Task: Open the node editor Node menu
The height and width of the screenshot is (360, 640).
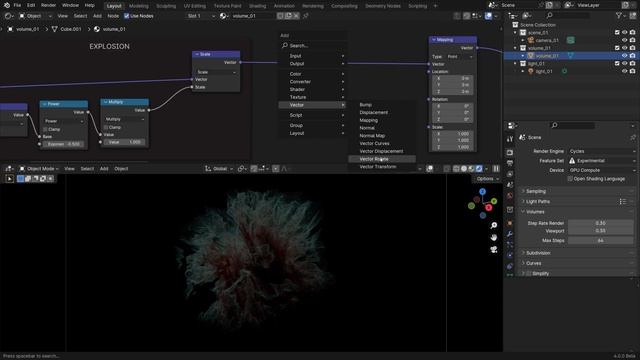Action: (x=113, y=16)
